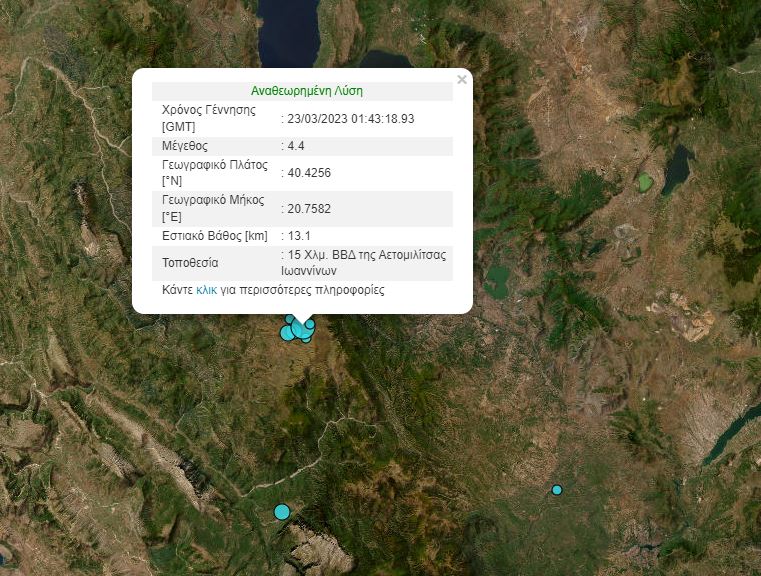Follow the 'κλικ' link for more information
The image size is (761, 576).
point(206,290)
